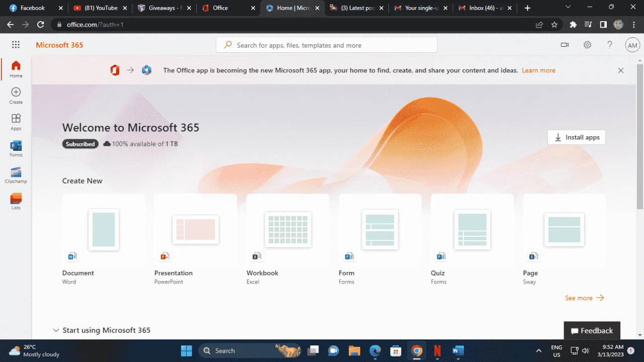644x362 pixels.
Task: Open the app launcher waffle icon
Action: coord(16,45)
